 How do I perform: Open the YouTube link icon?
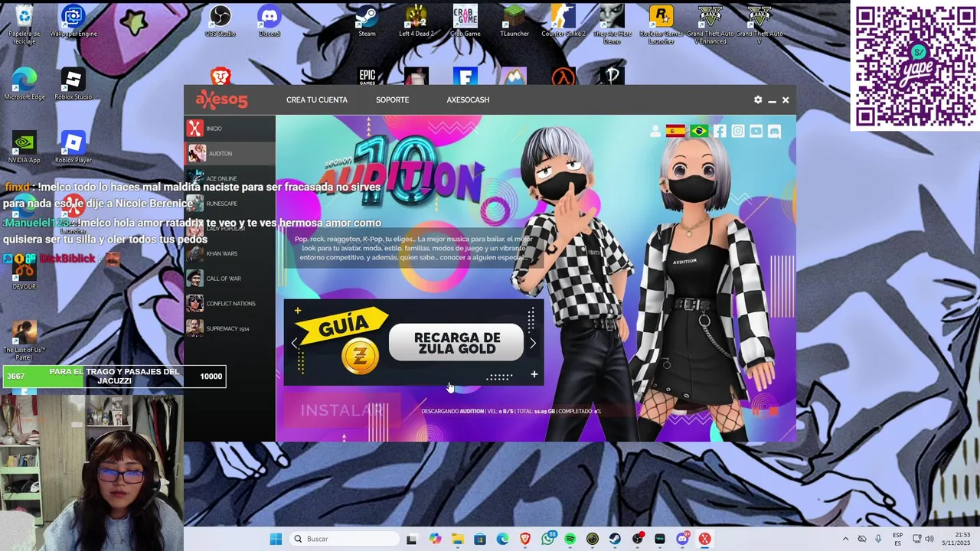pyautogui.click(x=756, y=132)
